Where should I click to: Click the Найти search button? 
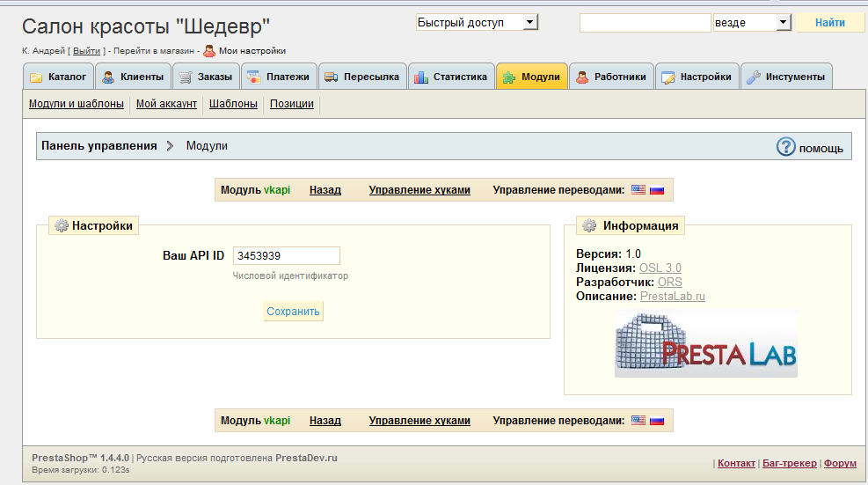pyautogui.click(x=830, y=23)
